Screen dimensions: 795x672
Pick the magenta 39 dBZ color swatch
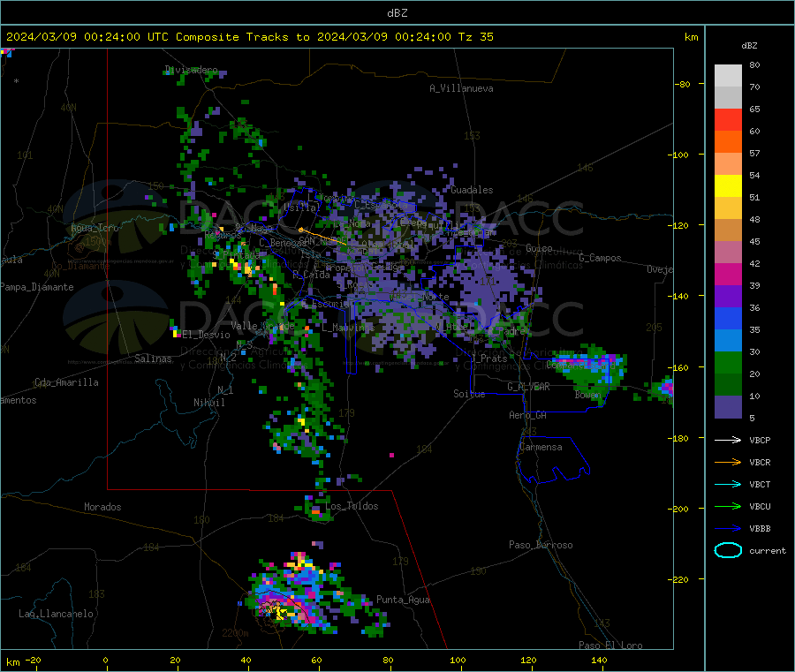tap(728, 274)
